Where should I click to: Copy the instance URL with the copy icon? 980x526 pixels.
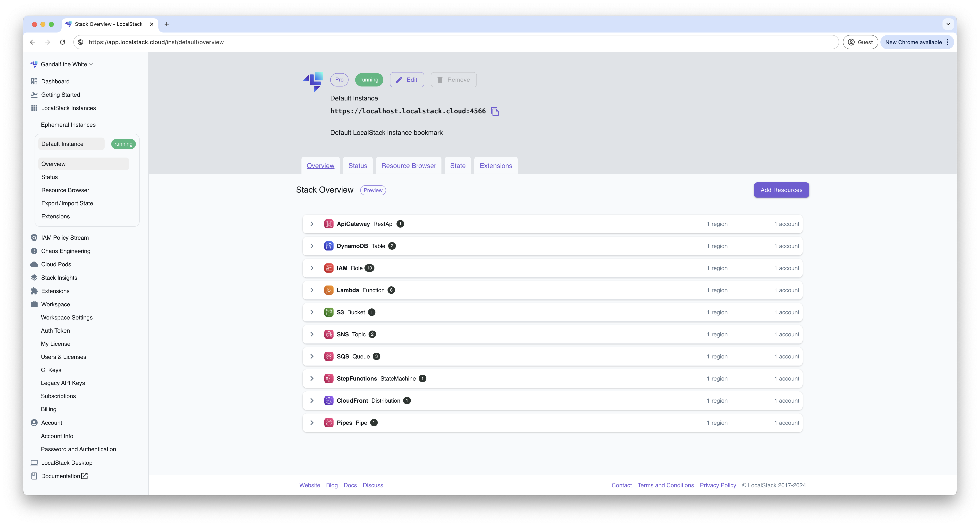pos(495,111)
